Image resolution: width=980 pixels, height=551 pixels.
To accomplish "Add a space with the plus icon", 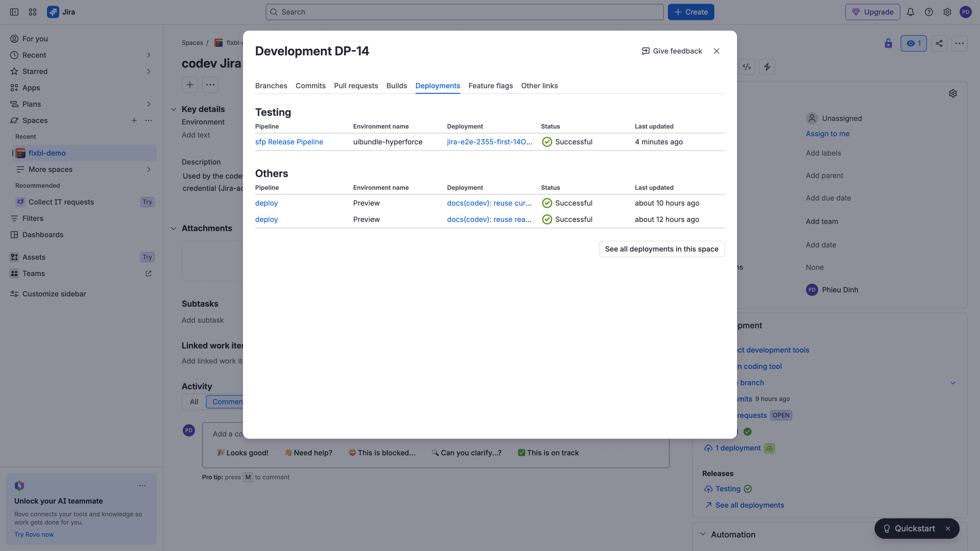I will click(x=134, y=121).
